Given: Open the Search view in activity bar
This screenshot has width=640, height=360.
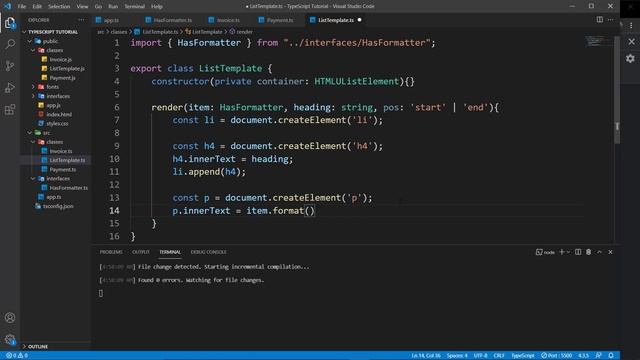Looking at the screenshot, I should pyautogui.click(x=10, y=44).
